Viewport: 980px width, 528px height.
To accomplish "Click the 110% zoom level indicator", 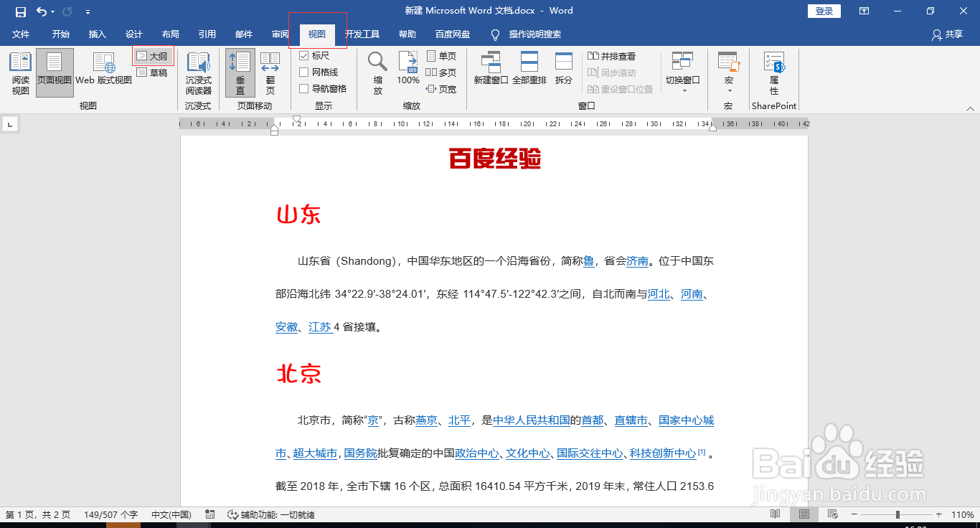I will (962, 514).
